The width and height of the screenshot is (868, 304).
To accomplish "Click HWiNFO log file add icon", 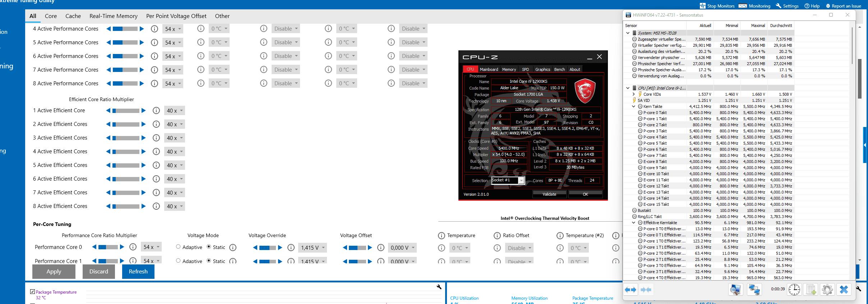I will pos(811,290).
